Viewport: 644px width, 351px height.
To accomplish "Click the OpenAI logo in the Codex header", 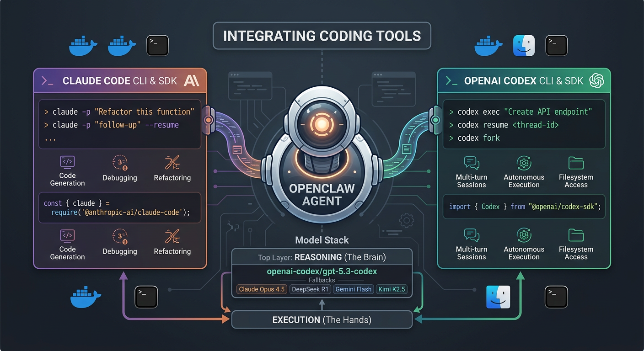I will (x=596, y=81).
